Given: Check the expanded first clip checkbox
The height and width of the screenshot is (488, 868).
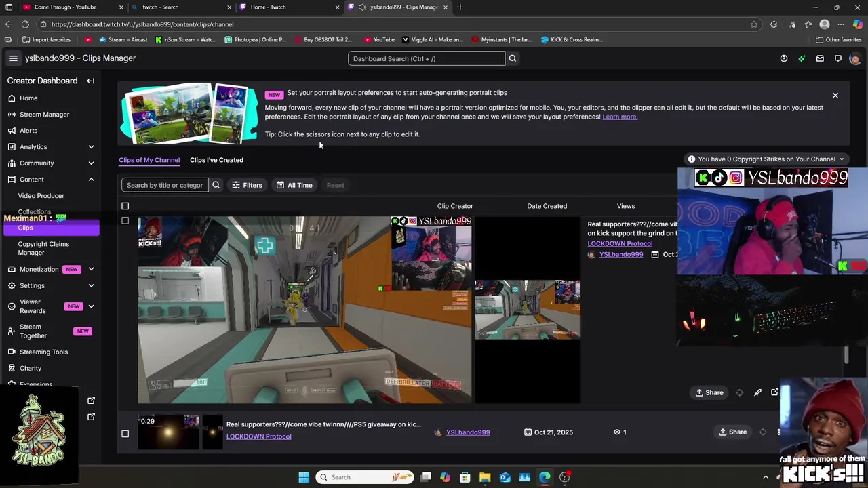Looking at the screenshot, I should tap(125, 221).
